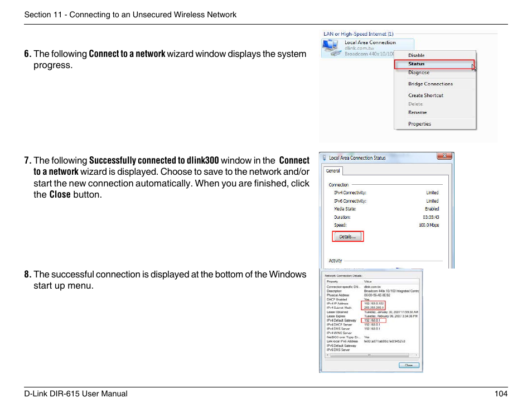Click the Section 11 page header text
Screen dimensions: 532x412
click(x=130, y=15)
